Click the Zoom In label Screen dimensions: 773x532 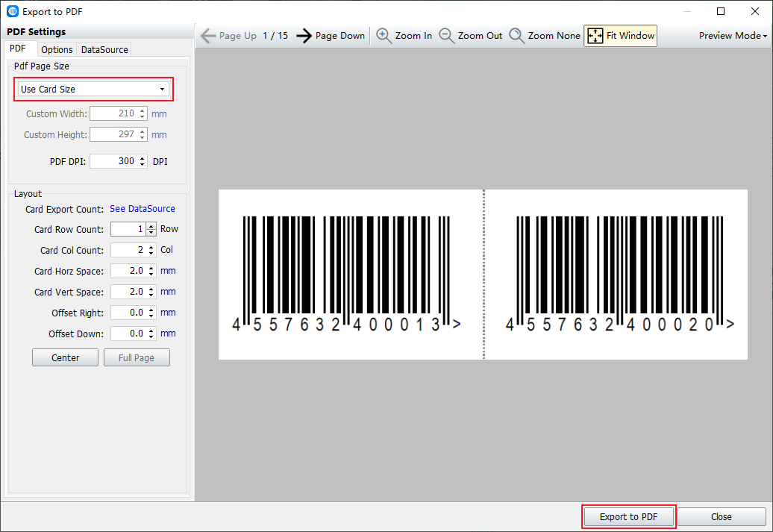click(x=413, y=36)
